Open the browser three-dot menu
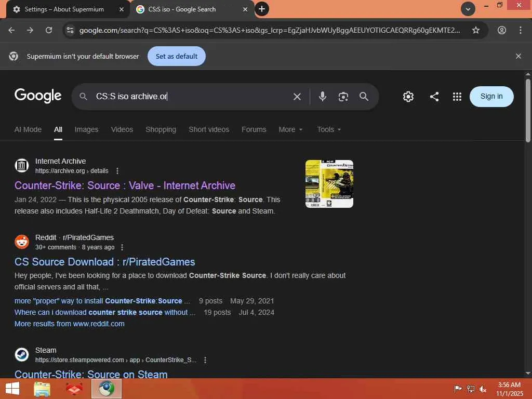 (521, 30)
